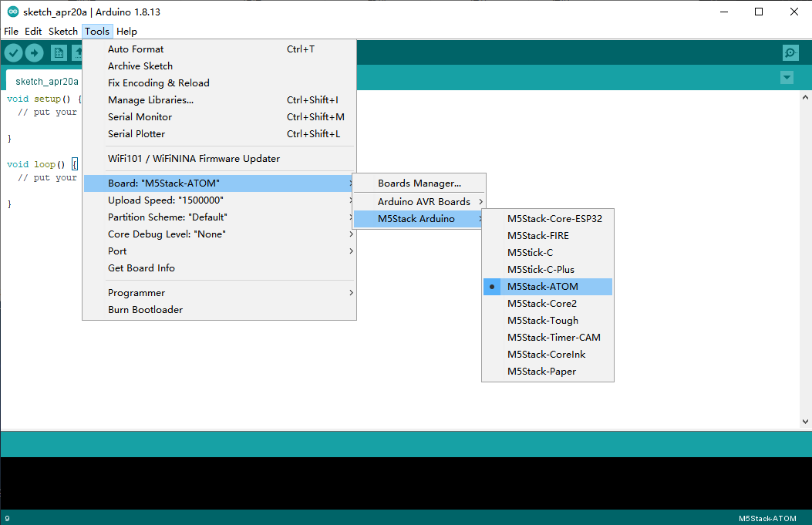Click 'void setup()' code line

click(x=44, y=99)
